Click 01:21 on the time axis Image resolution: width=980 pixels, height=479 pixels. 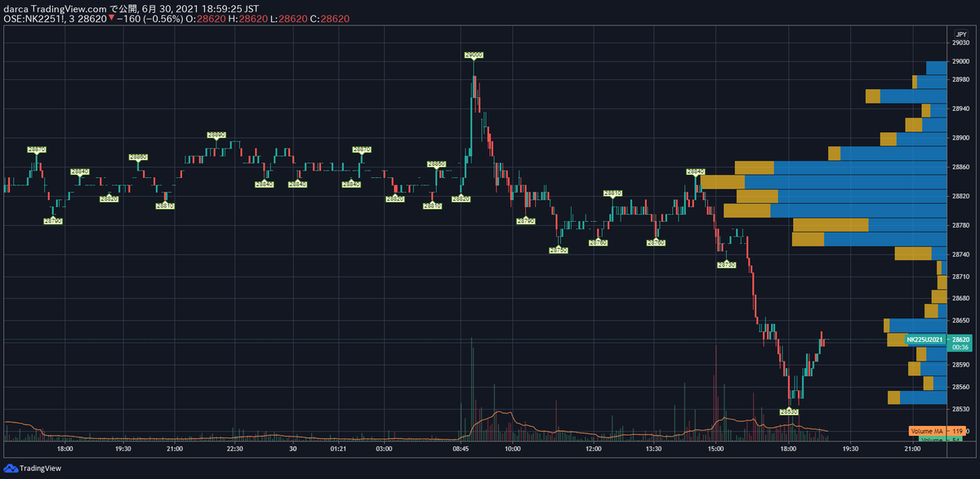[x=339, y=449]
